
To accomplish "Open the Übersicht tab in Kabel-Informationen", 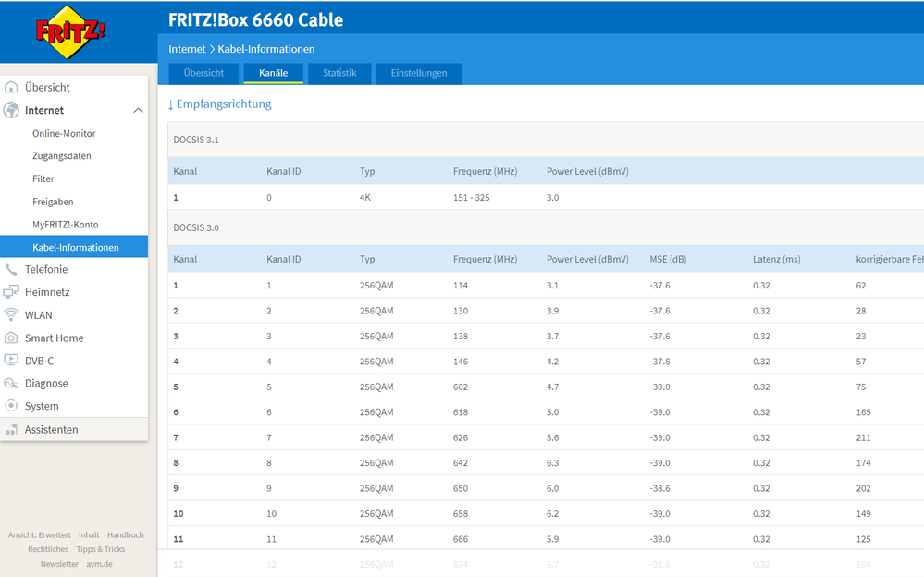I will click(x=203, y=73).
